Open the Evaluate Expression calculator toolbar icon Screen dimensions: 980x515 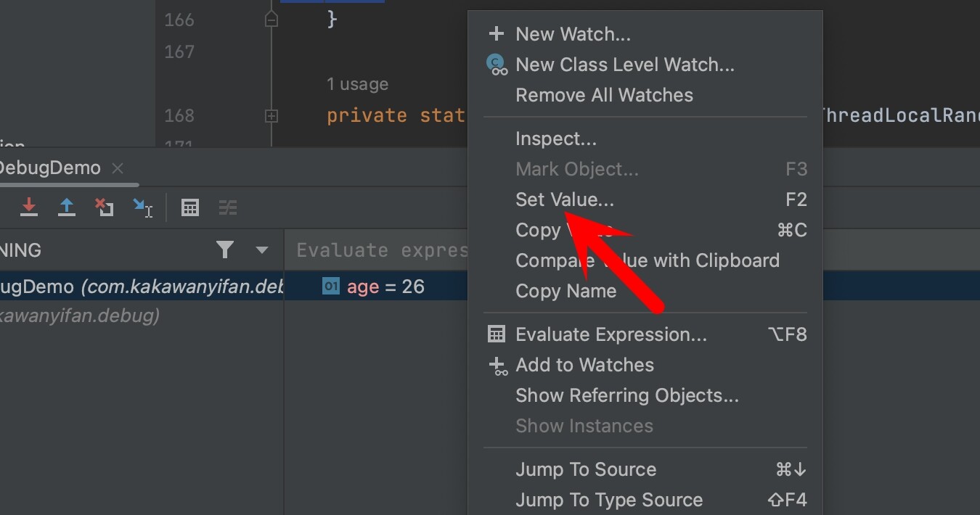pyautogui.click(x=190, y=208)
